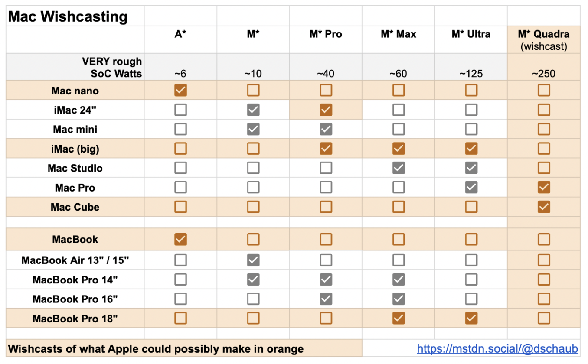The height and width of the screenshot is (364, 588).
Task: Open the mstdn.social/@dschaub link
Action: pyautogui.click(x=497, y=348)
